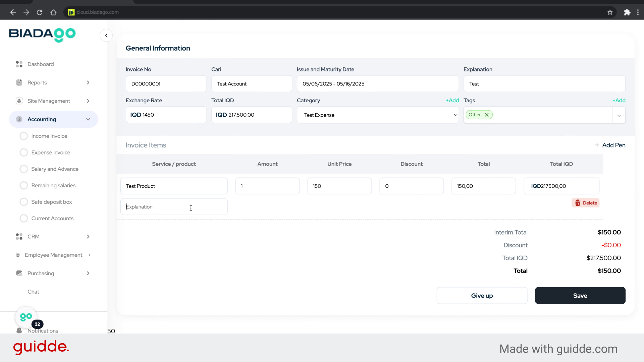Open the Purchasing menu item

point(41,274)
